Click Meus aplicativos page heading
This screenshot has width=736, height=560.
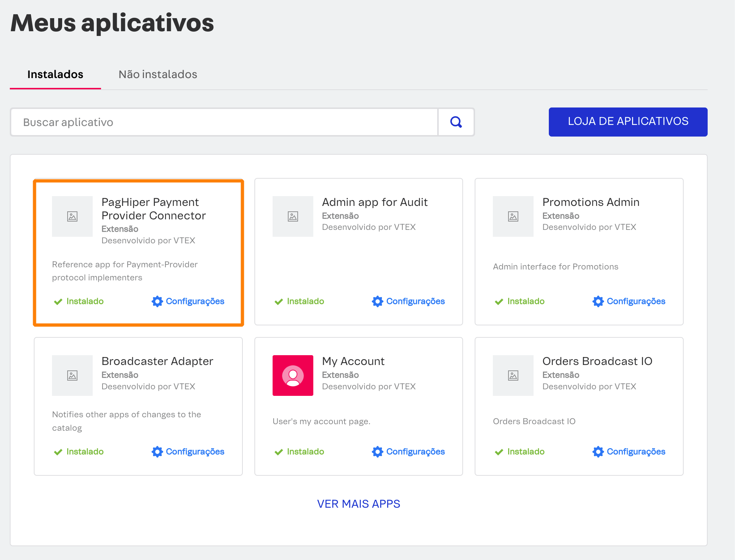pos(112,23)
